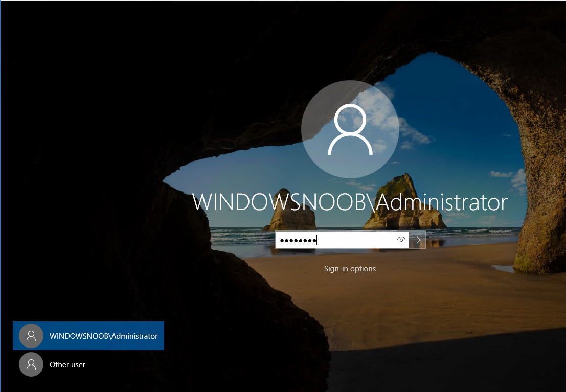Select WINDOWSNOOB\Administrator in the user list

pyautogui.click(x=88, y=336)
